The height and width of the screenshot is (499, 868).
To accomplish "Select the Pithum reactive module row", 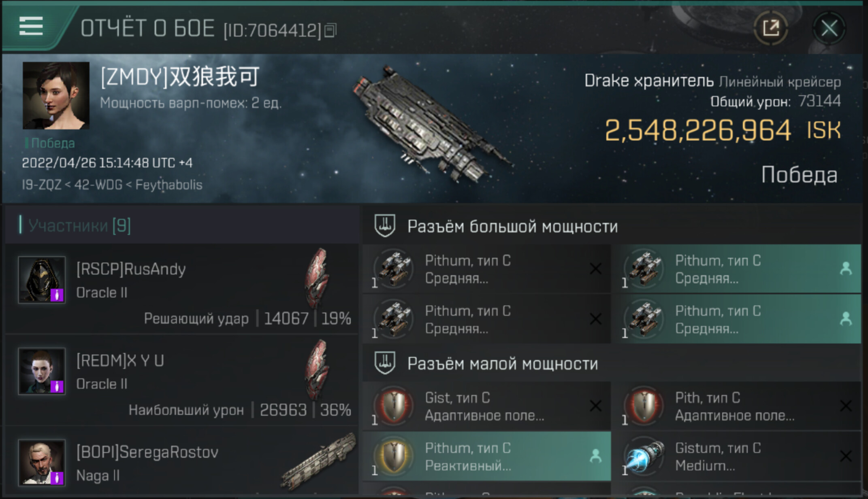I will (x=486, y=457).
